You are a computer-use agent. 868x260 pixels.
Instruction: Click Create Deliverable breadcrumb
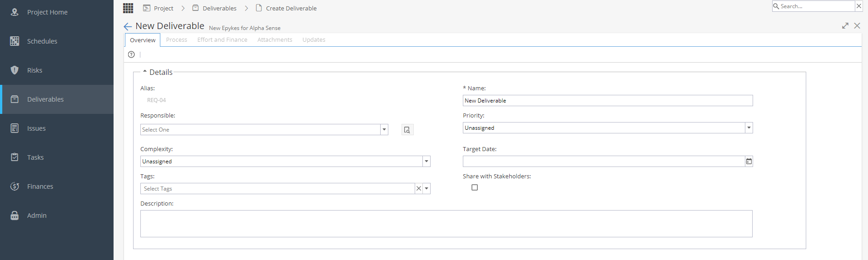tap(291, 8)
